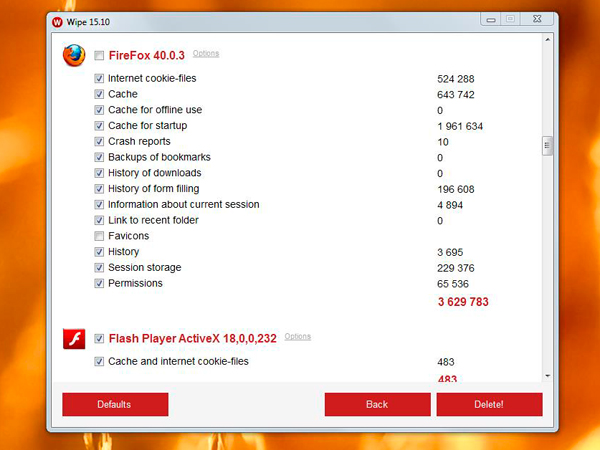This screenshot has height=450, width=600.
Task: Click the Firefox logo icon
Action: point(74,55)
